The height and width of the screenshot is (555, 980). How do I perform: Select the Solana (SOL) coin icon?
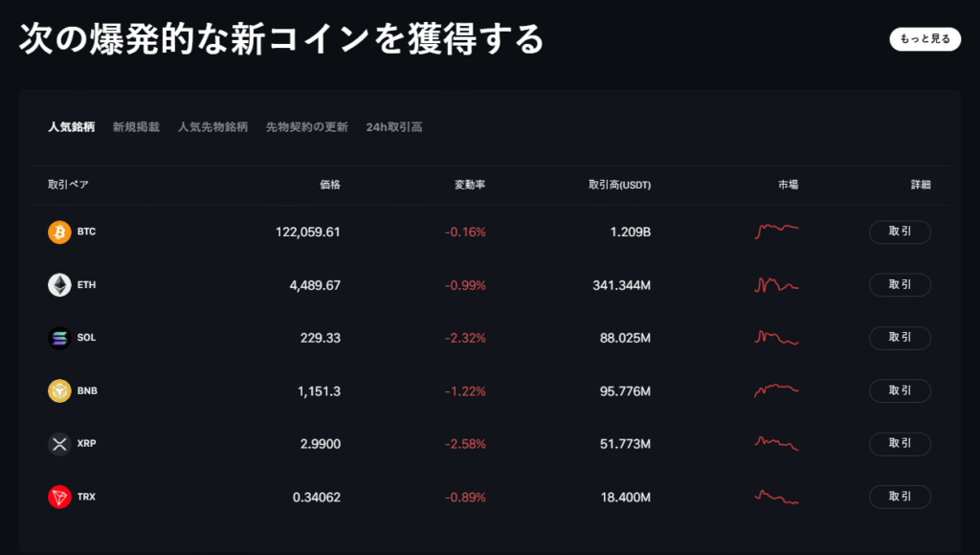pos(59,338)
